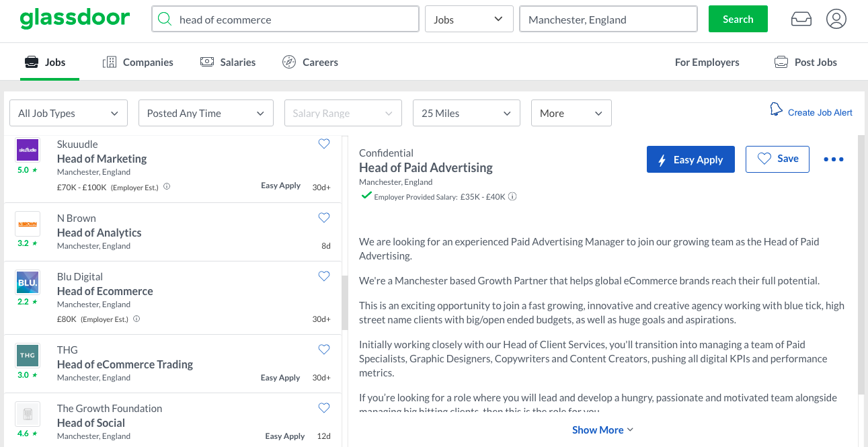Toggle heart to save N Brown Head of Analytics

(x=324, y=218)
